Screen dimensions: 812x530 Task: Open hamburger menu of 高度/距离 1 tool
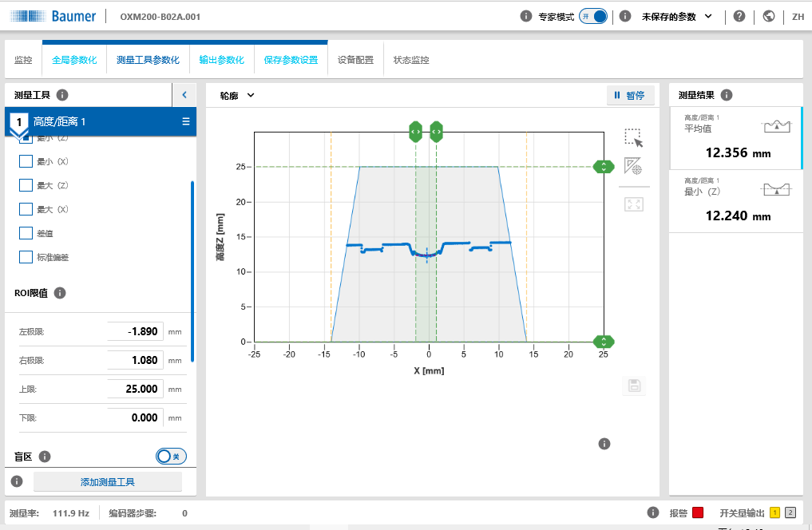[186, 121]
